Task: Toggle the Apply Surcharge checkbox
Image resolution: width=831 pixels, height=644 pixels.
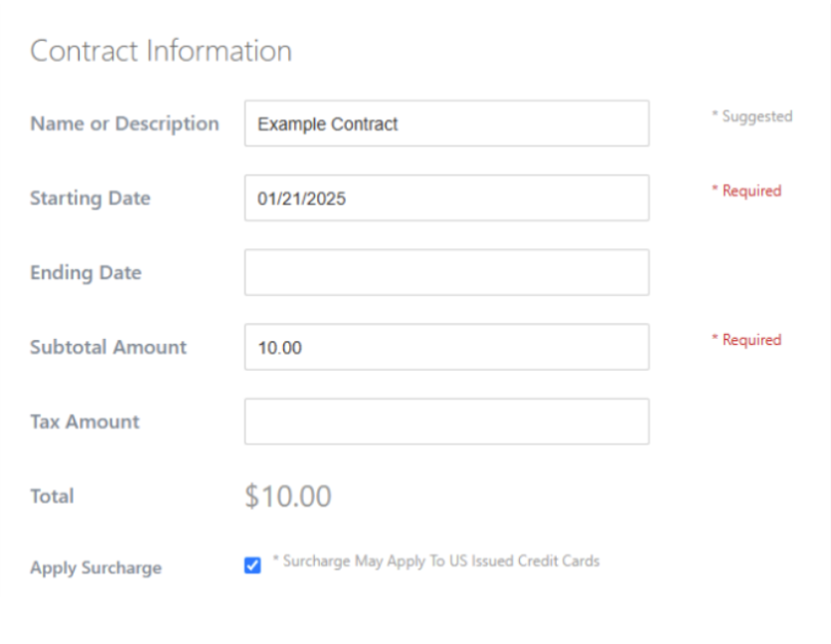Action: 252,565
